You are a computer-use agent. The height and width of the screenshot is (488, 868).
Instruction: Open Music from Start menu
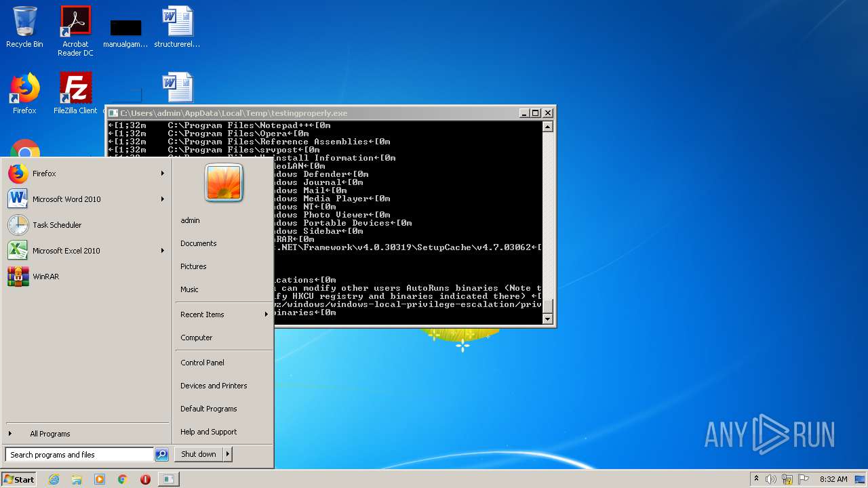tap(189, 289)
